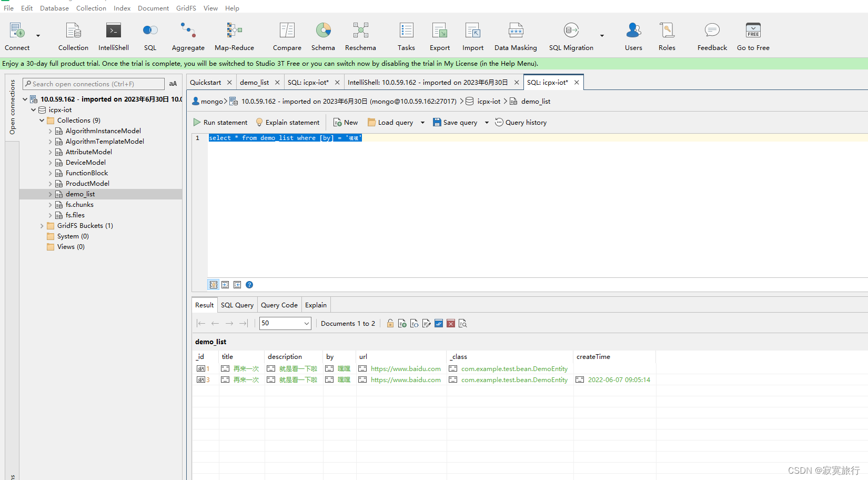Open the Roles manager
Viewport: 868px width, 480px height.
[x=667, y=36]
